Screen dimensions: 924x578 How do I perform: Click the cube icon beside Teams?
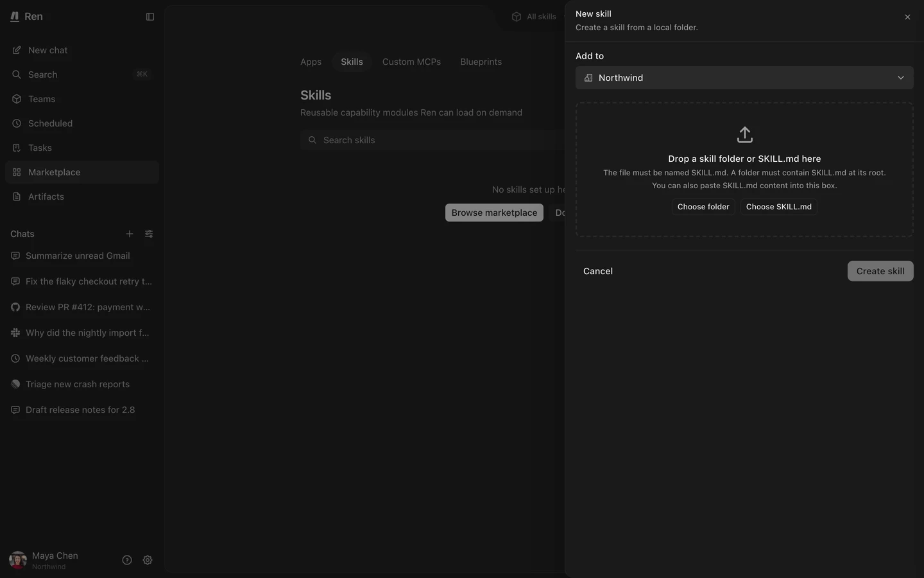(x=17, y=99)
